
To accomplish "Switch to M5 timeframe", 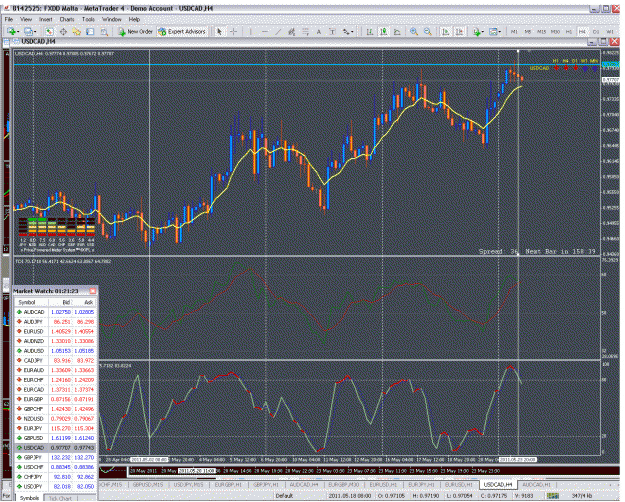I will pyautogui.click(x=528, y=31).
